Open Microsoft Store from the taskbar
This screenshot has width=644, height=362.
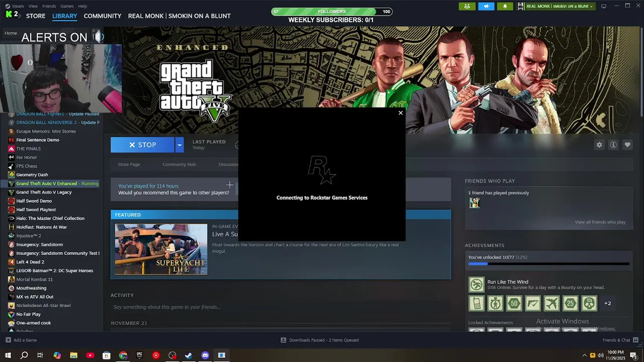pyautogui.click(x=107, y=355)
